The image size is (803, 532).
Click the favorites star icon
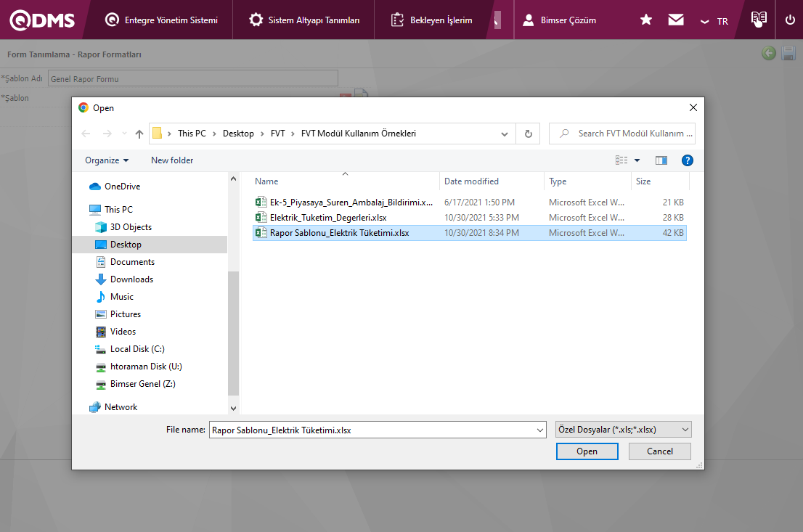[x=645, y=20]
